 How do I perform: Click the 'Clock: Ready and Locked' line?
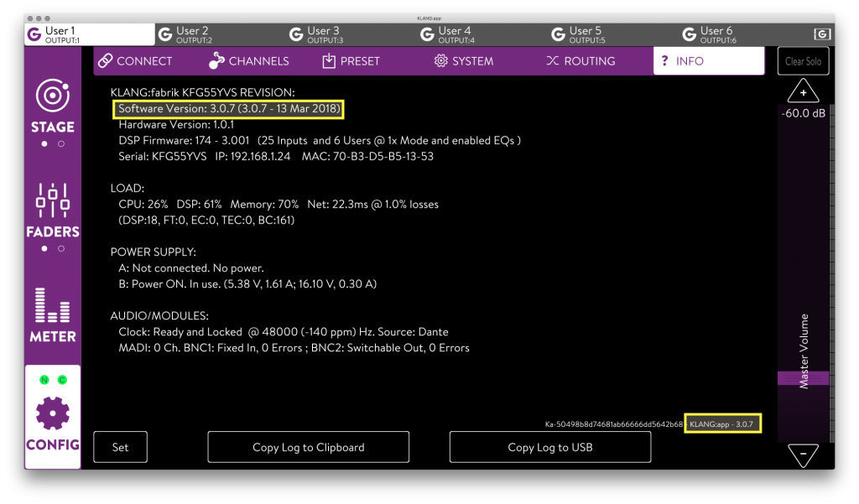coord(284,331)
